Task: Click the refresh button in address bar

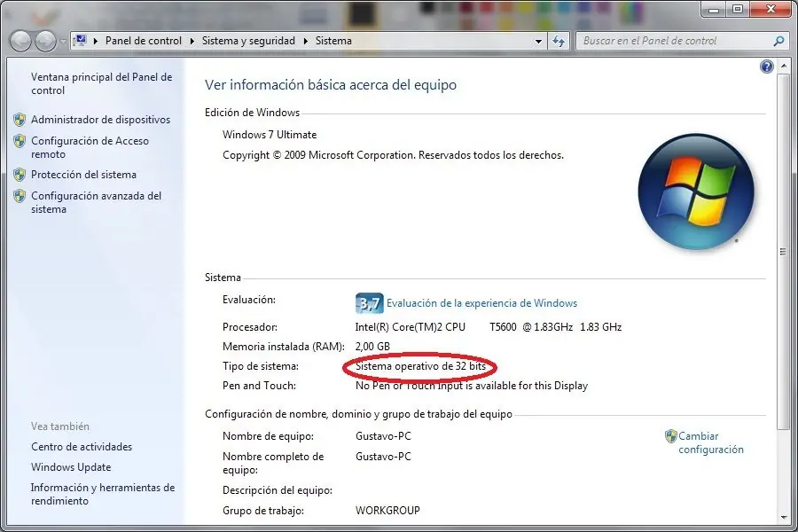Action: coord(559,42)
